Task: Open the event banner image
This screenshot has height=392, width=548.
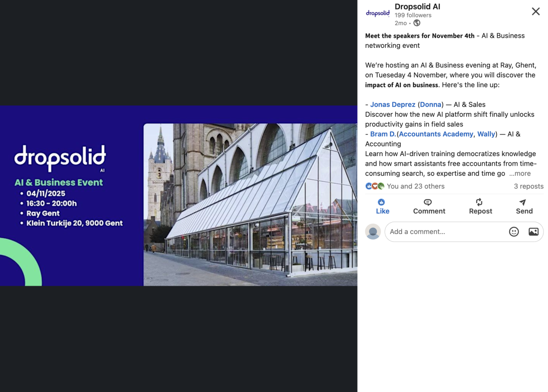Action: (179, 196)
